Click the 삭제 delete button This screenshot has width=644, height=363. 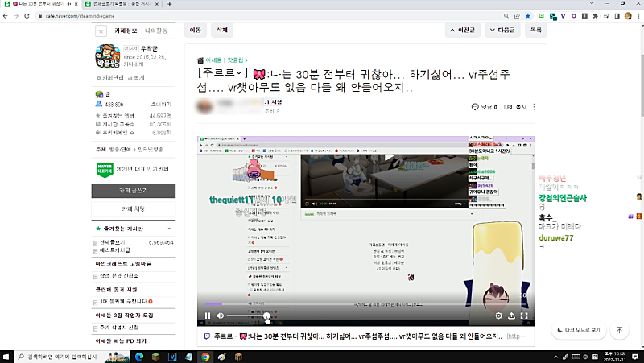tap(222, 30)
